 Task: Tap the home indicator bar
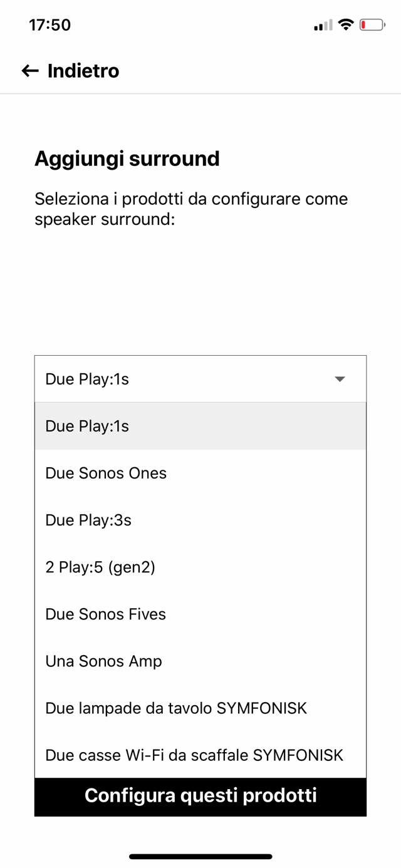200,856
